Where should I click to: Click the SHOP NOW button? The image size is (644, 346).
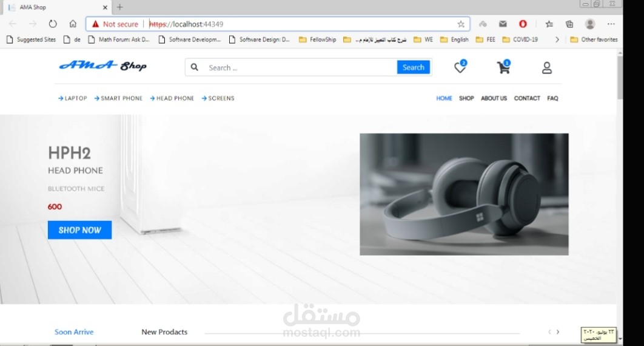click(79, 230)
